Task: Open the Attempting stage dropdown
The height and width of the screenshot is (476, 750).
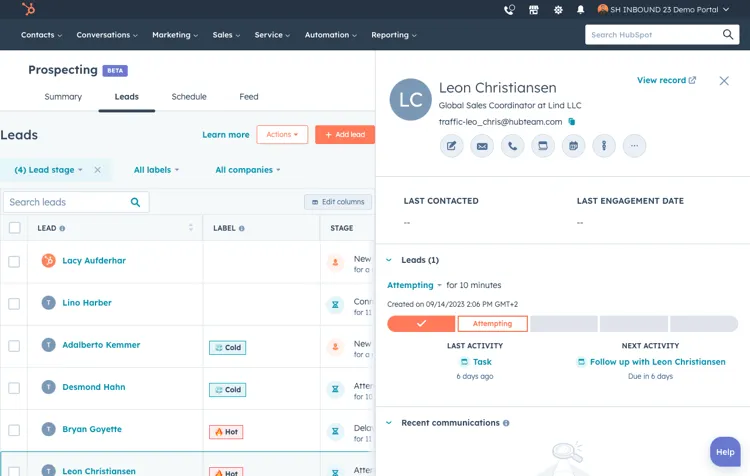Action: tap(414, 286)
